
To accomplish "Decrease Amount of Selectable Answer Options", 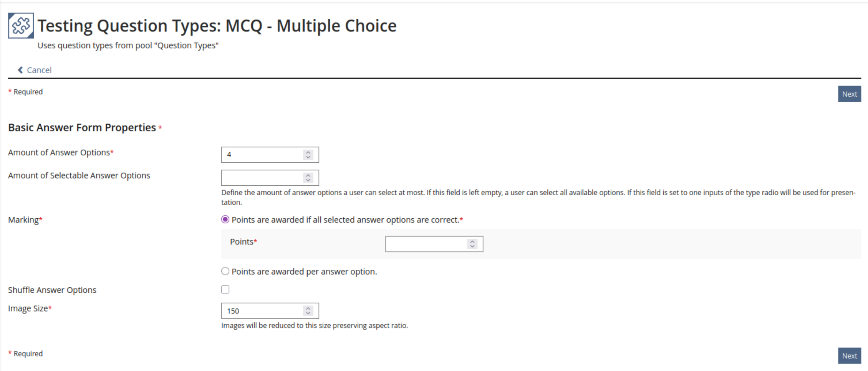I will 308,180.
